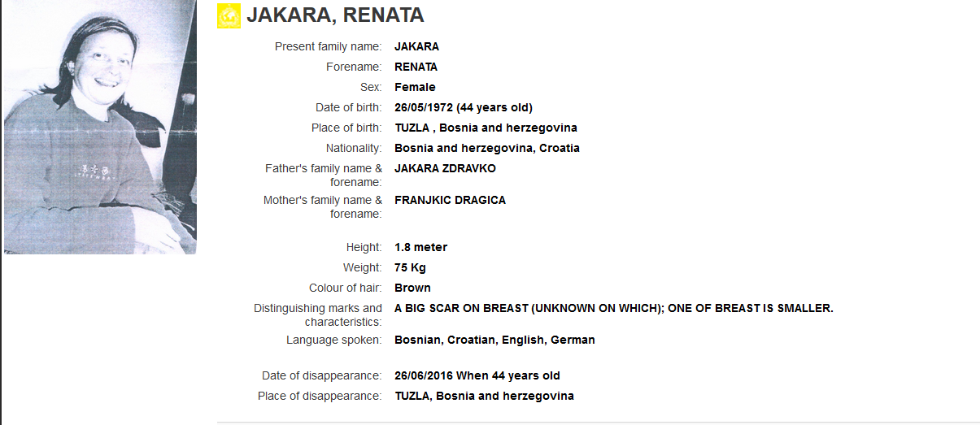
Task: Click the father's name "JAKARA ZDRAVKO"
Action: click(x=445, y=168)
